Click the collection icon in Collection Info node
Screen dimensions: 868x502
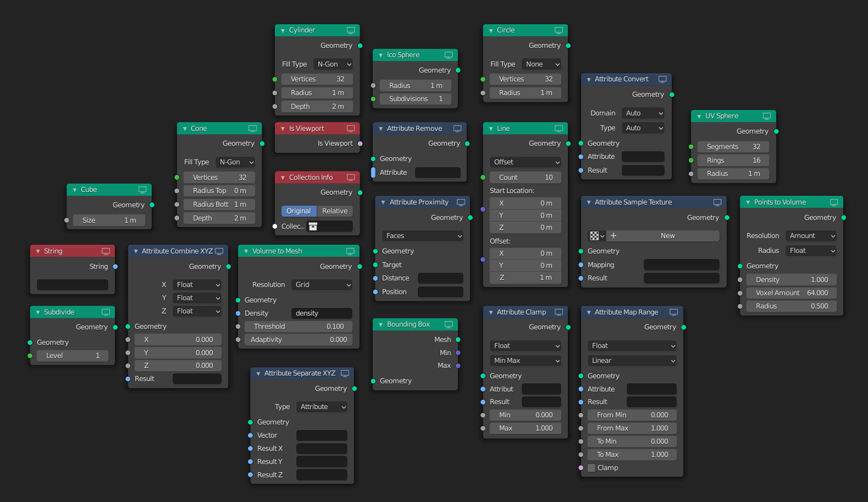pos(313,227)
